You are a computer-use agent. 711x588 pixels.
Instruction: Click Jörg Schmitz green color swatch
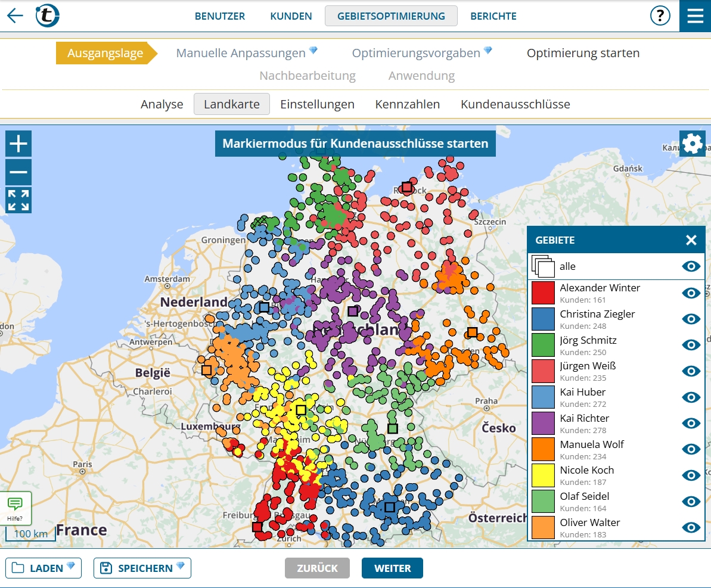pyautogui.click(x=543, y=345)
